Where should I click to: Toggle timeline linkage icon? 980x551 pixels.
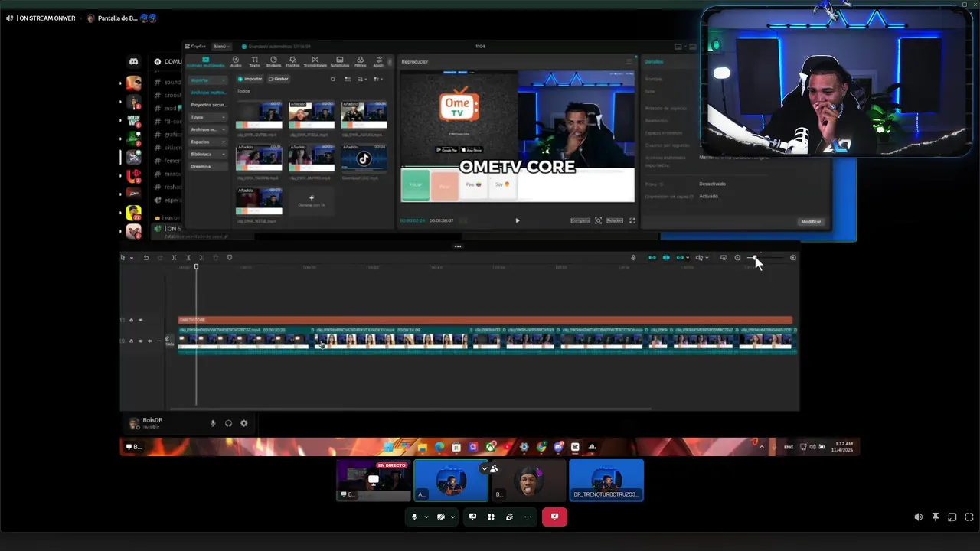tap(681, 258)
